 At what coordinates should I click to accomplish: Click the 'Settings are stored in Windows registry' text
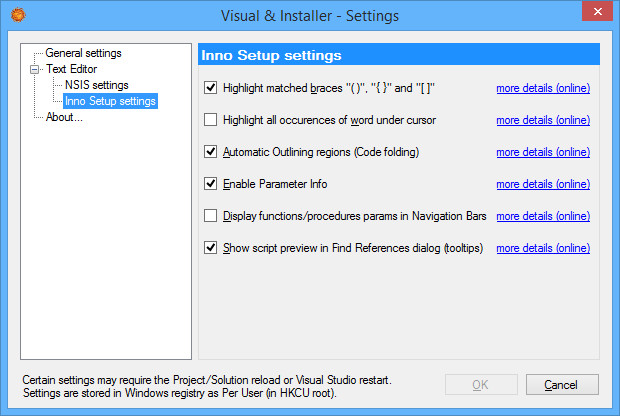180,393
